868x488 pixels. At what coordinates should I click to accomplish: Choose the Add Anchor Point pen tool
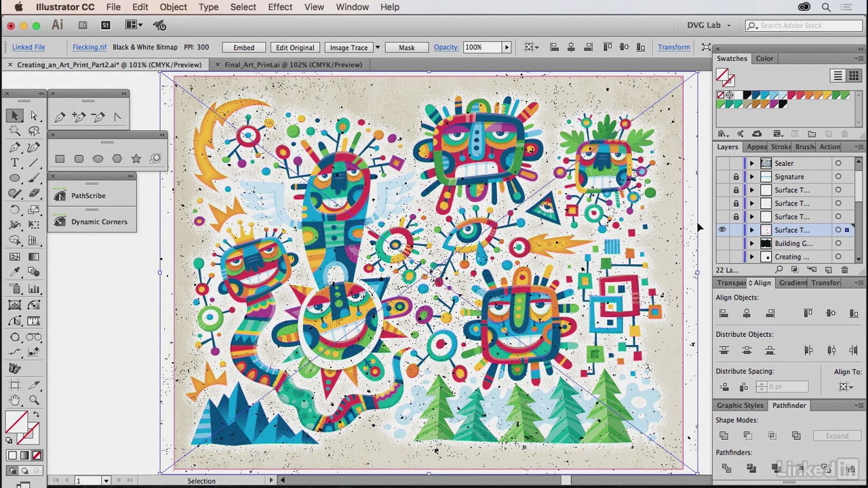79,117
